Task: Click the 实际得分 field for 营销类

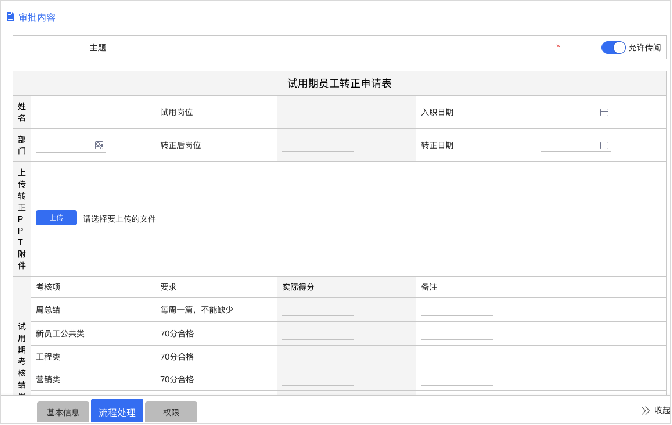Action: (318, 380)
